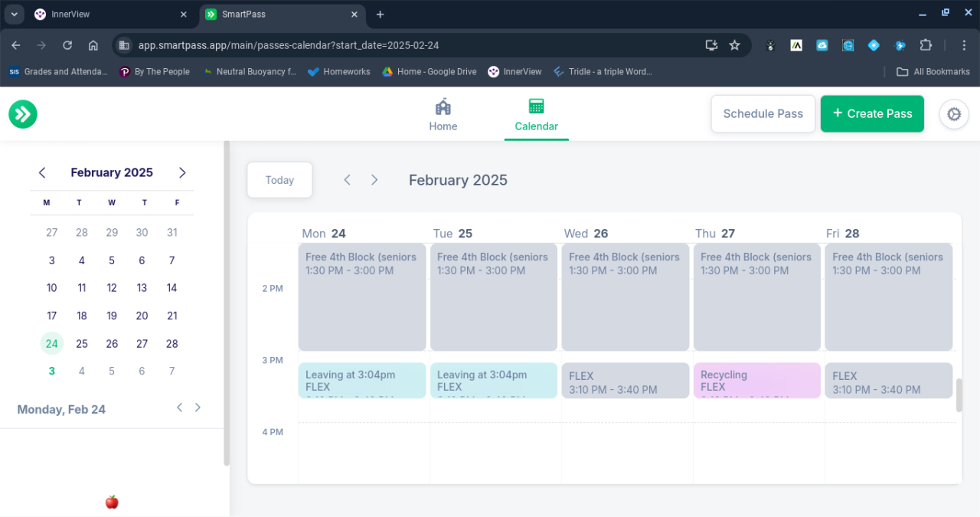Open the browser extensions puzzle icon
Viewport: 980px width, 517px height.
tap(926, 45)
